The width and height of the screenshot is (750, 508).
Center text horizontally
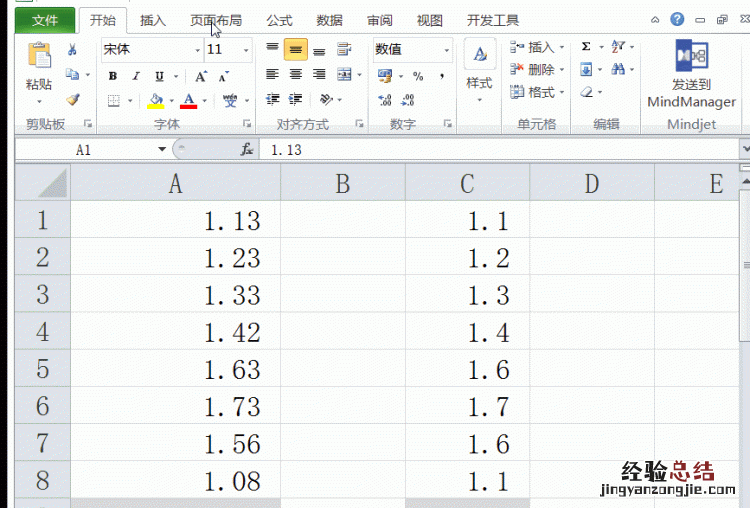296,74
